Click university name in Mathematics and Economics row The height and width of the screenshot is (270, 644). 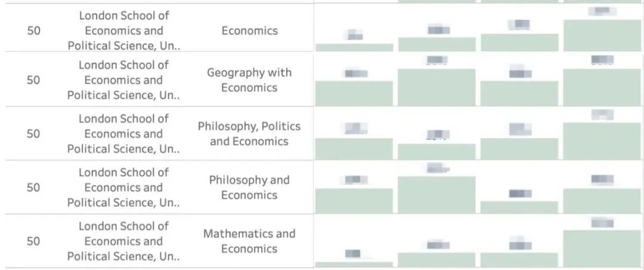[123, 241]
